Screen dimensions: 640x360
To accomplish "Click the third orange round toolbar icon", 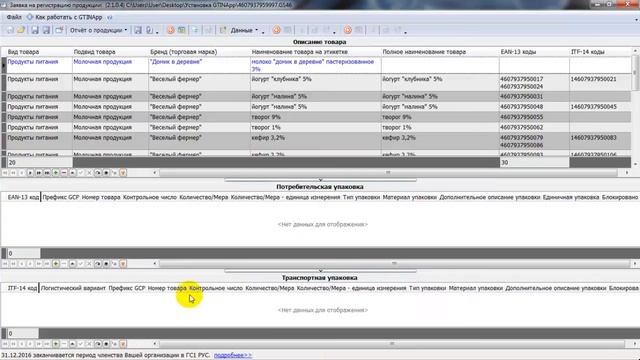I will tap(347, 30).
